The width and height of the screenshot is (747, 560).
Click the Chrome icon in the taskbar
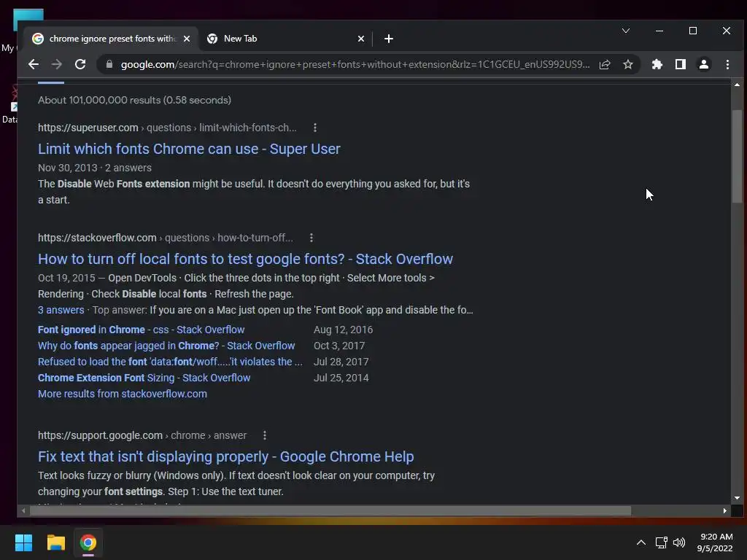tap(88, 542)
